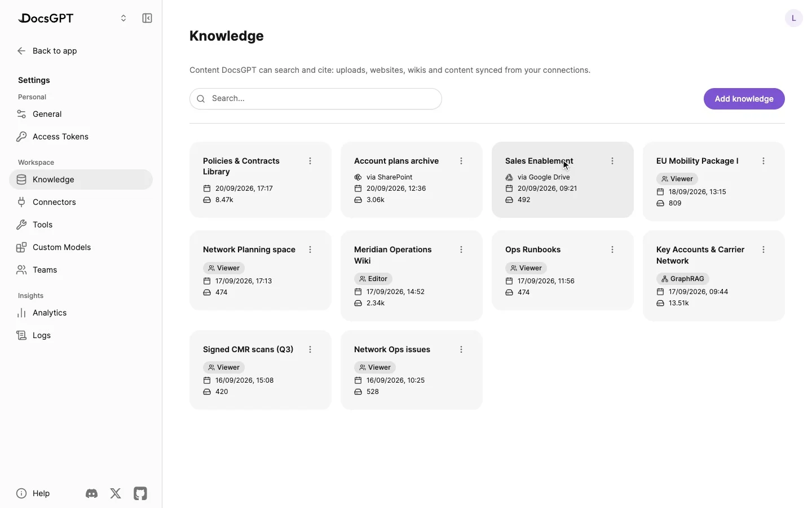Open General settings

click(x=81, y=114)
